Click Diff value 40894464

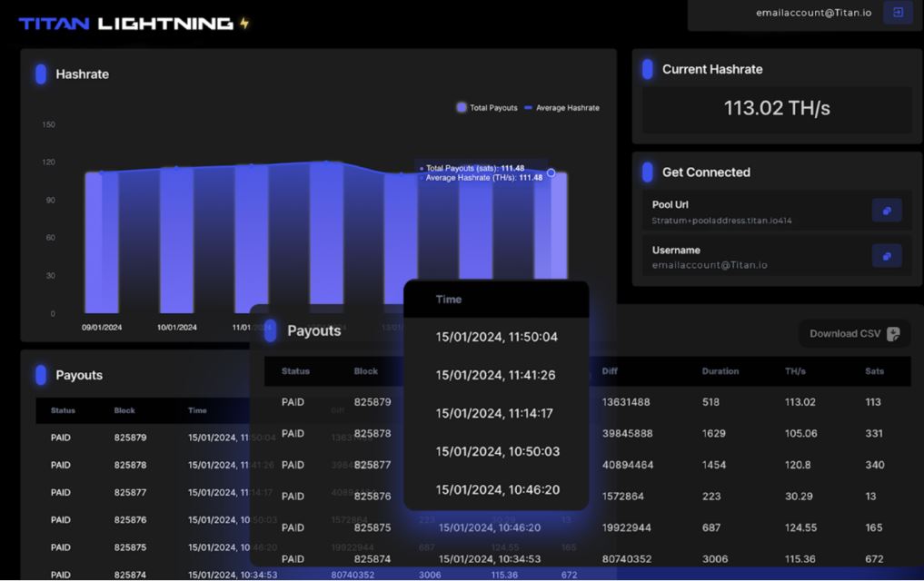tap(628, 465)
